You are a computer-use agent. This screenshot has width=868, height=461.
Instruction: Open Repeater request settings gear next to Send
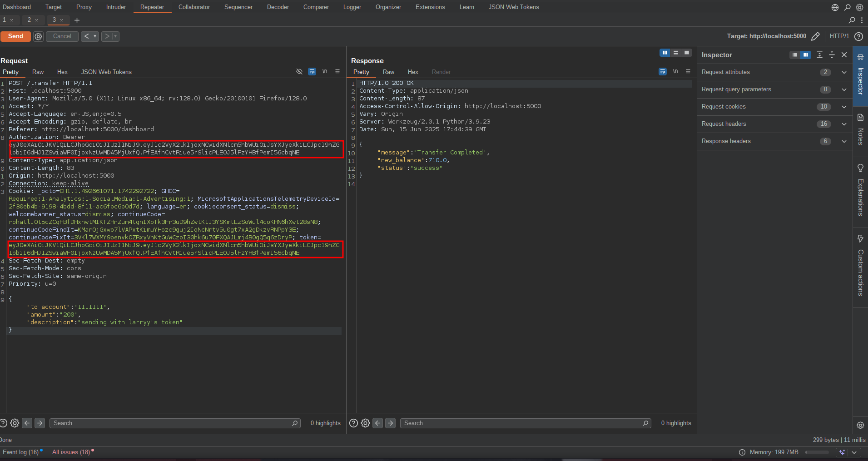tap(39, 36)
